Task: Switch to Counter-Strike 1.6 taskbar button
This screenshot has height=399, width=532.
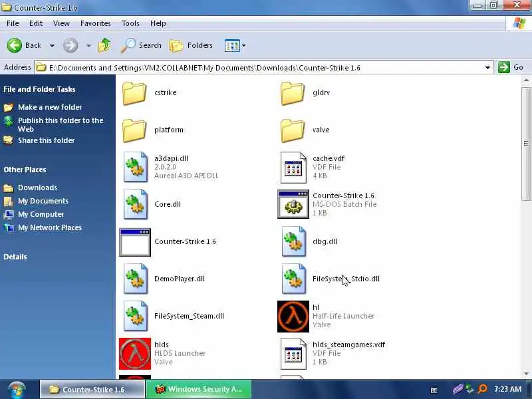Action: (x=92, y=389)
